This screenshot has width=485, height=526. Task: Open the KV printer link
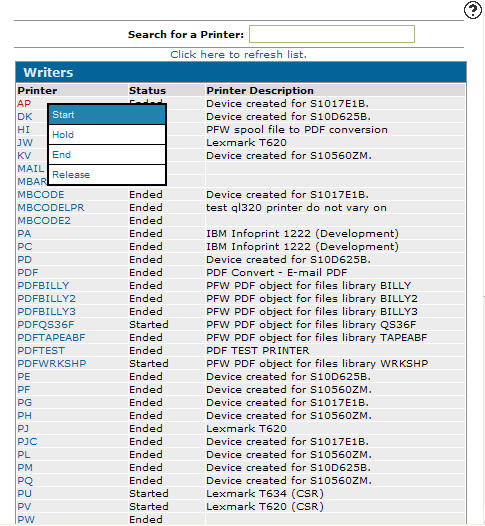point(24,156)
